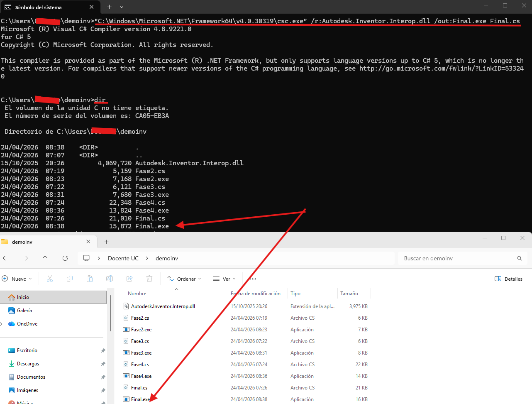Go up one folder level arrow

45,258
